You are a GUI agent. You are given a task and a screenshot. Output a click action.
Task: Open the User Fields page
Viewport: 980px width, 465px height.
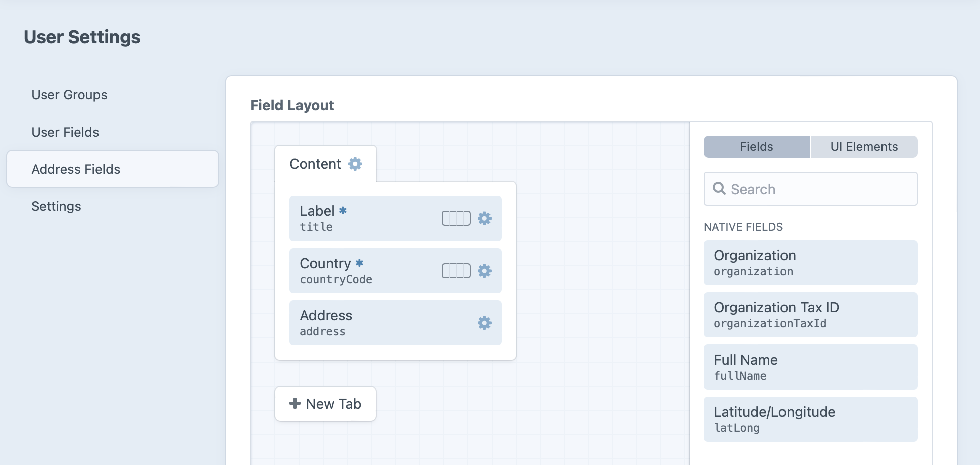tap(65, 132)
